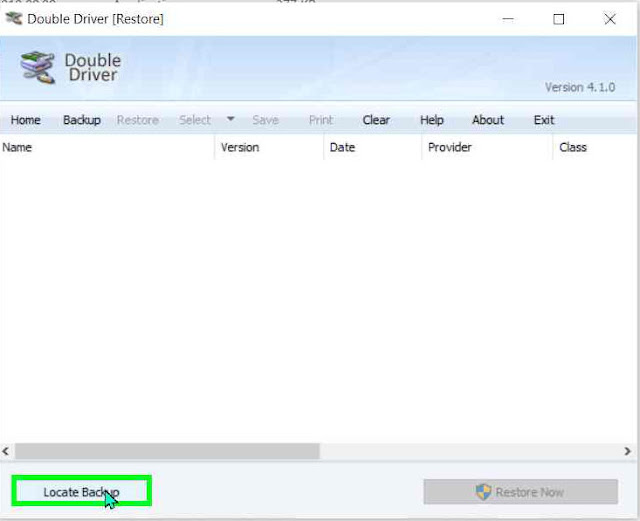Screen dimensions: 640x521
Task: Sort by the Version column header
Action: point(269,147)
